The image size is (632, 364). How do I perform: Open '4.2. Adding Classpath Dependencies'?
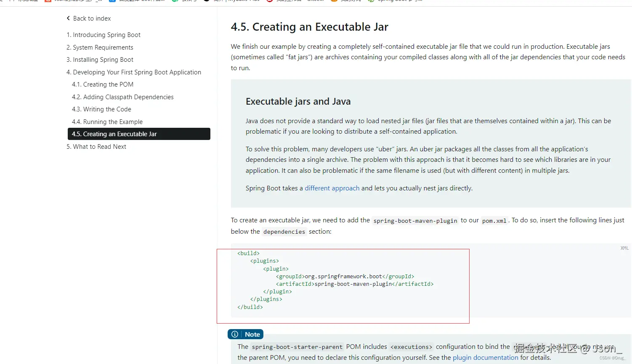[123, 97]
